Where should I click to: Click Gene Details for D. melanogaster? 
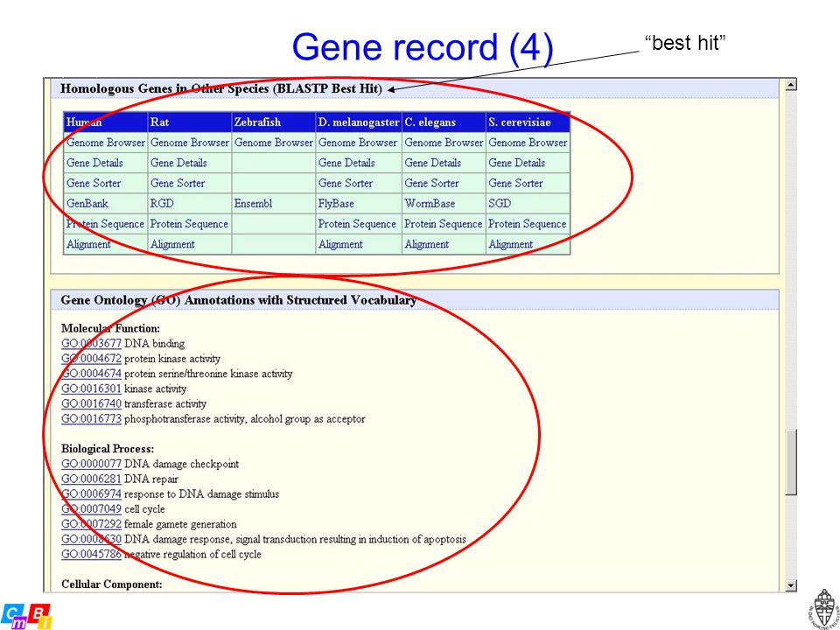(x=346, y=163)
